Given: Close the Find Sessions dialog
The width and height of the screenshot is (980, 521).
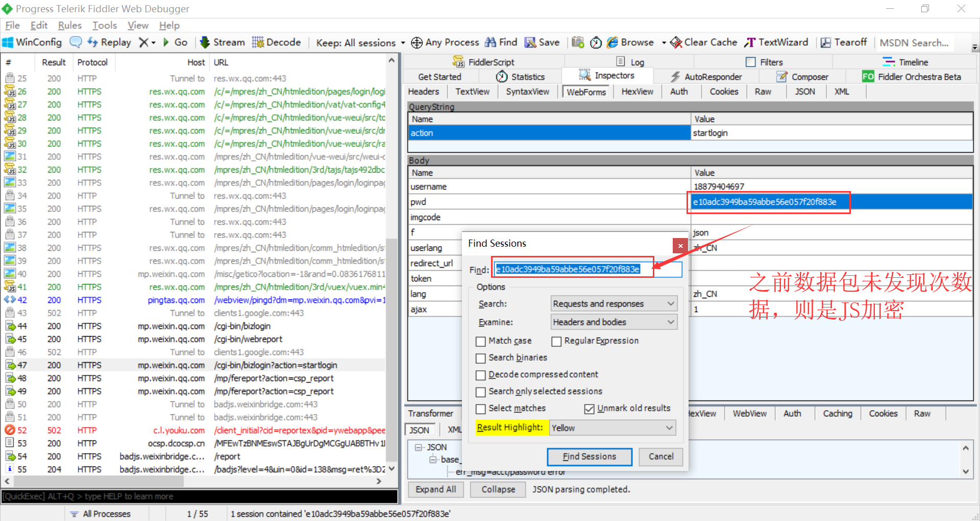Looking at the screenshot, I should [x=680, y=246].
